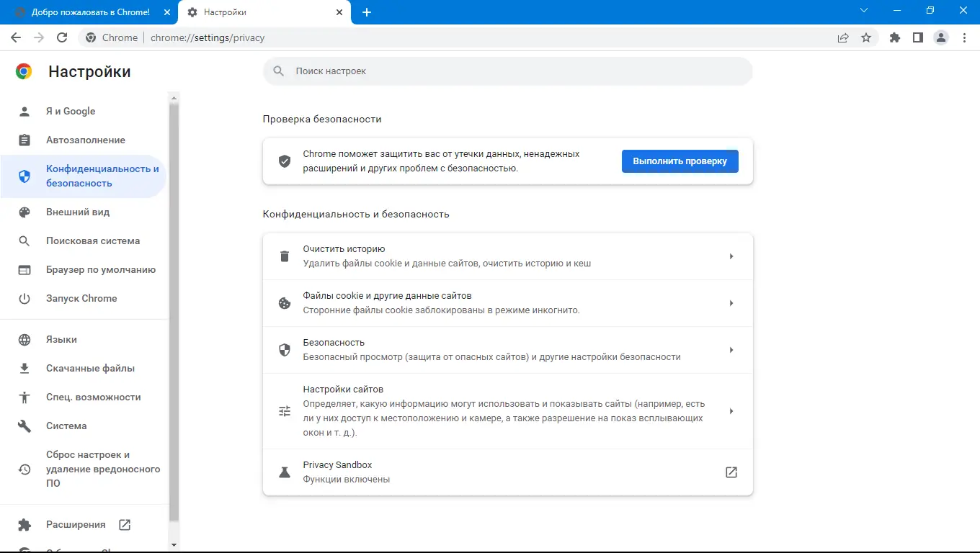Click the Очистить историю row title
This screenshot has height=553, width=980.
click(344, 249)
